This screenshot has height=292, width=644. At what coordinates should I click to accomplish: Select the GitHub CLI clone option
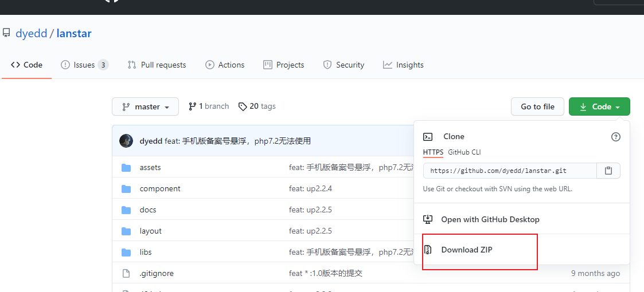[465, 152]
